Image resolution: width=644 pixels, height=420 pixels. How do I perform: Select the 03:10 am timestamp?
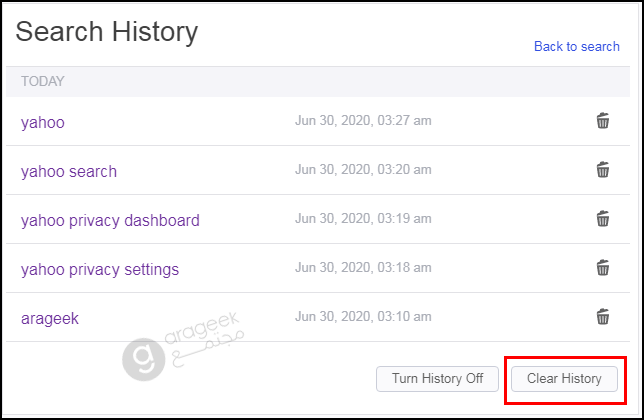363,317
